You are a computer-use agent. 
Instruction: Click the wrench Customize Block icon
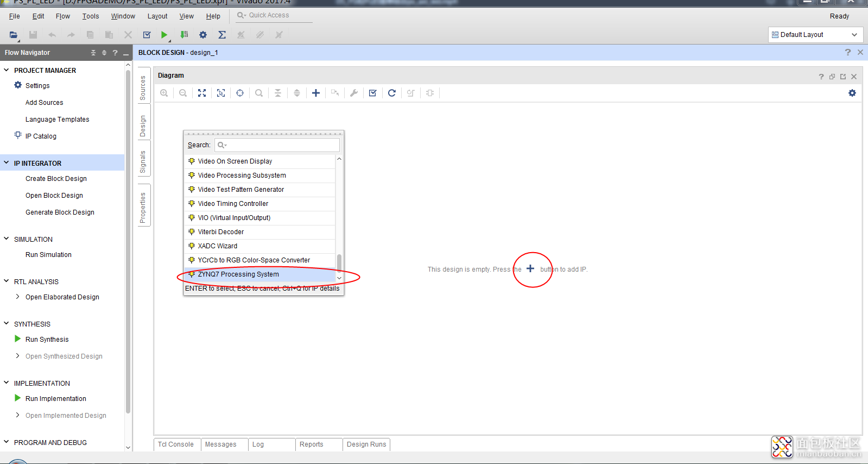point(354,93)
